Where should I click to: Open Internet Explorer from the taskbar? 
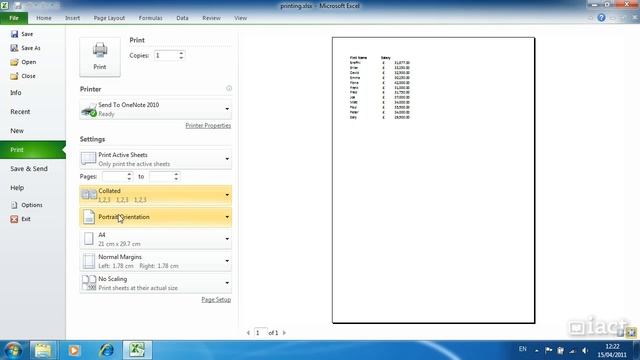point(106,350)
